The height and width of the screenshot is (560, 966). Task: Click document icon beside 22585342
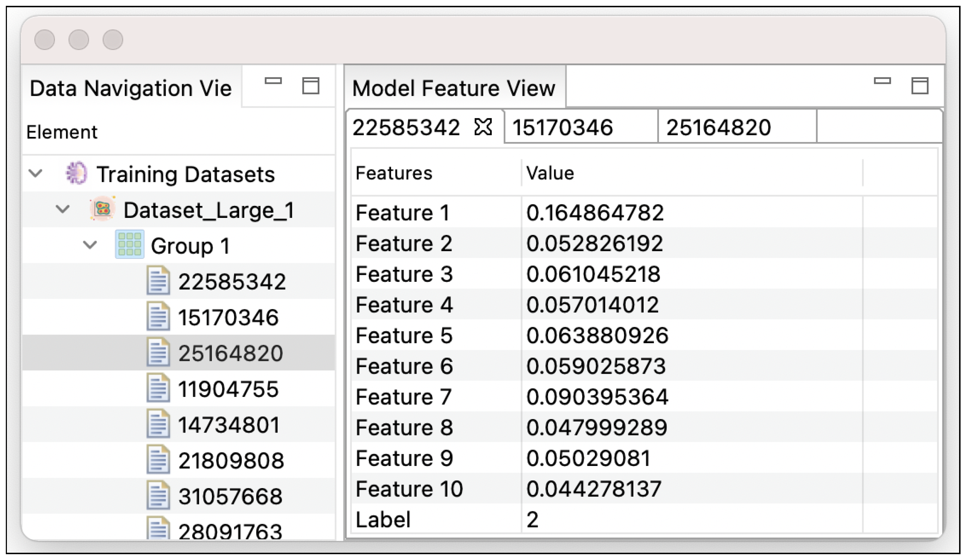158,281
